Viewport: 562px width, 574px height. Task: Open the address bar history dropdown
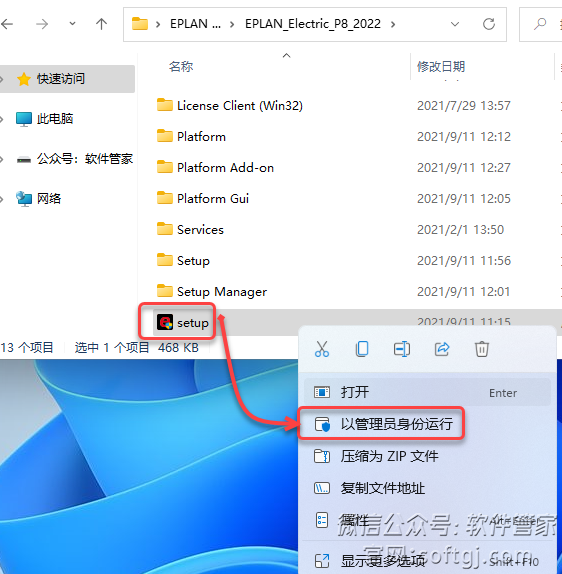coord(455,25)
